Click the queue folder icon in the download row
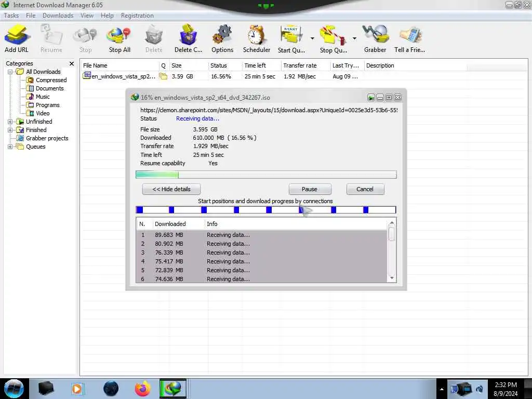 point(163,76)
